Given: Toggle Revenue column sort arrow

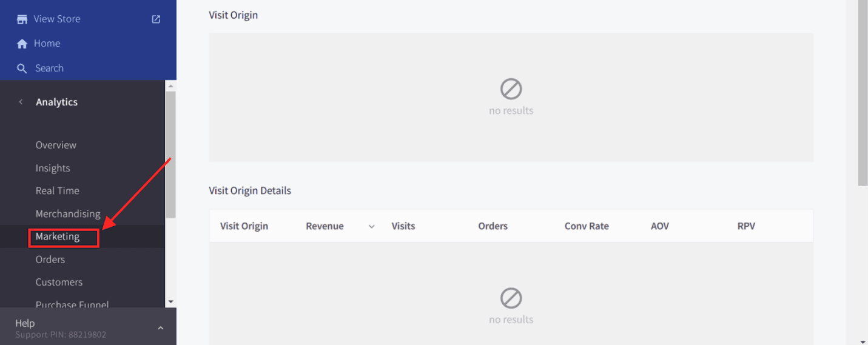Looking at the screenshot, I should coord(372,226).
